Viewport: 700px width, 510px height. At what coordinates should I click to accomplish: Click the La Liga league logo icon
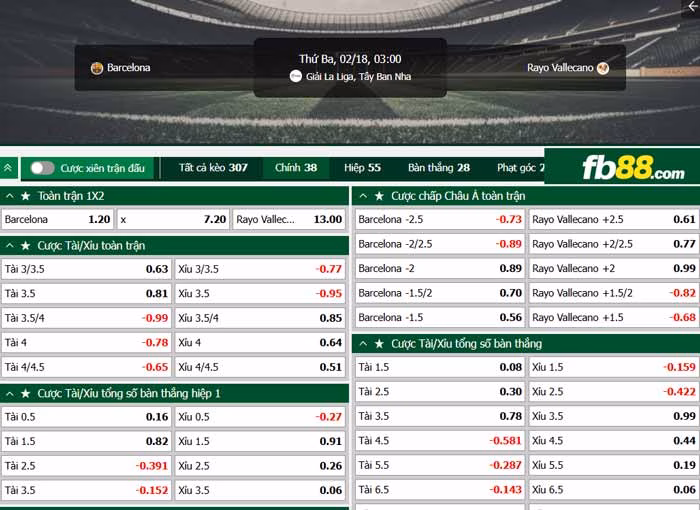tap(296, 76)
